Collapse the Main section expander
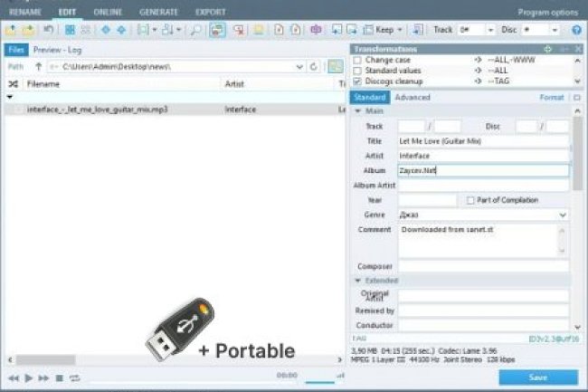Image resolution: width=588 pixels, height=392 pixels. point(357,111)
